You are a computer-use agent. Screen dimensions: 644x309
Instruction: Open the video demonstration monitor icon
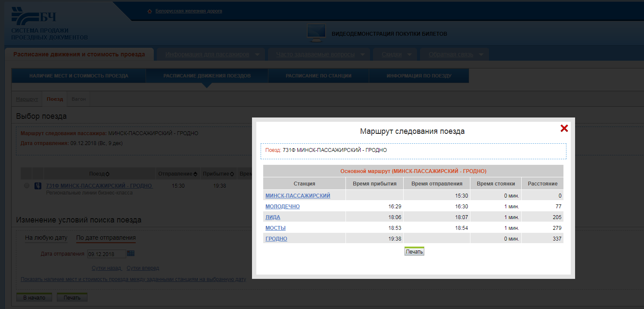(316, 33)
